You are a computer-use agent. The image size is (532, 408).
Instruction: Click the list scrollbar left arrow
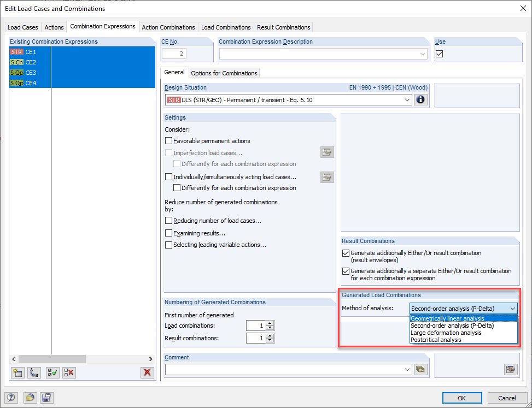[14, 359]
